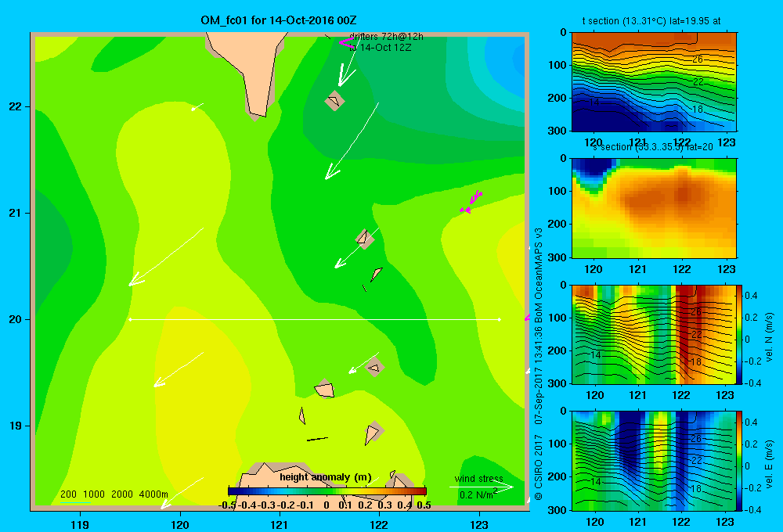Click main map longitude label 123
This screenshot has height=532, width=783.
click(x=479, y=524)
